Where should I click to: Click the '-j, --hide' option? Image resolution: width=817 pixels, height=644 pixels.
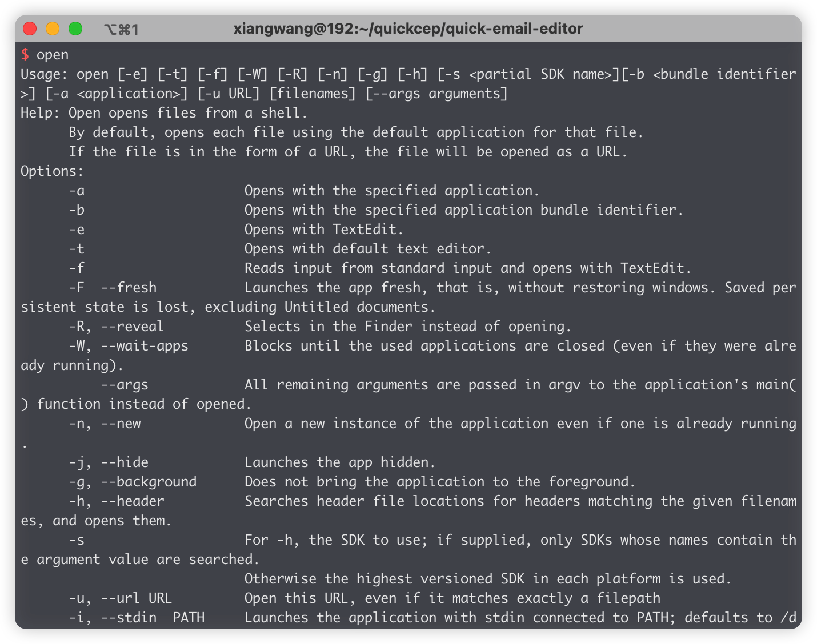tap(109, 462)
